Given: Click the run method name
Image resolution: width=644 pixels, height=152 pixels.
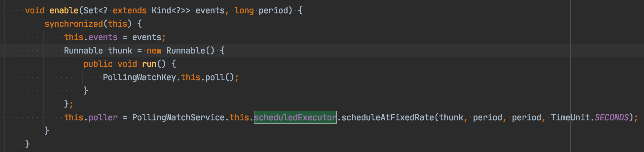Looking at the screenshot, I should pyautogui.click(x=149, y=64).
